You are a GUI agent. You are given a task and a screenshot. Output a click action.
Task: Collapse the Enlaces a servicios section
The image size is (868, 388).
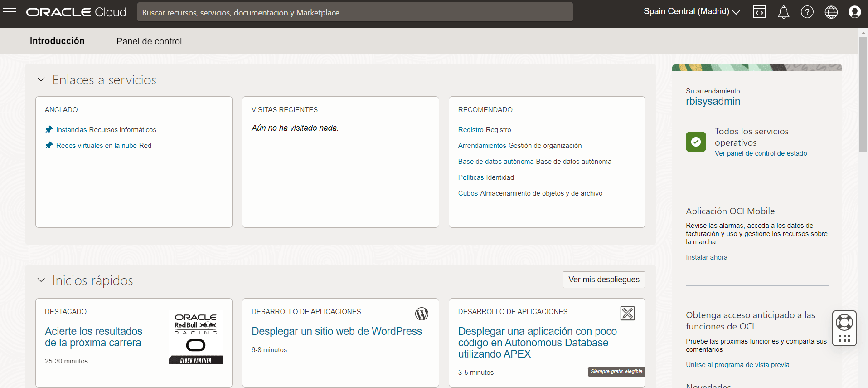coord(41,79)
